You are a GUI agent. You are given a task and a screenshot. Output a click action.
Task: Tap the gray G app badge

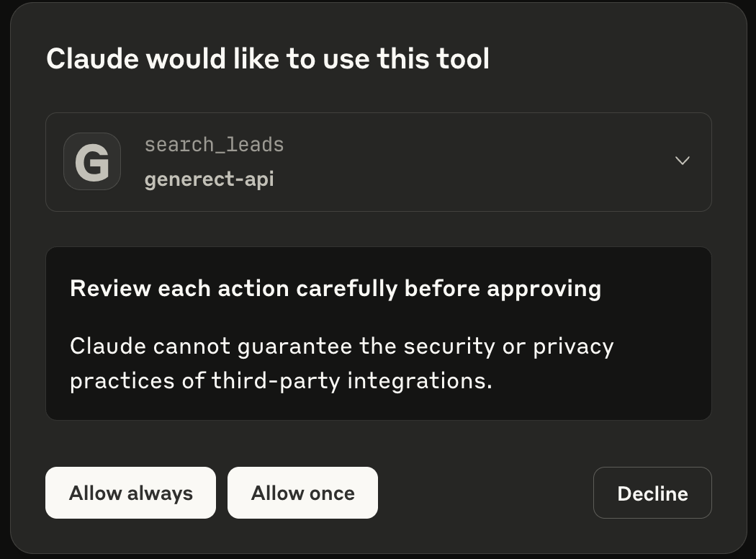point(92,161)
